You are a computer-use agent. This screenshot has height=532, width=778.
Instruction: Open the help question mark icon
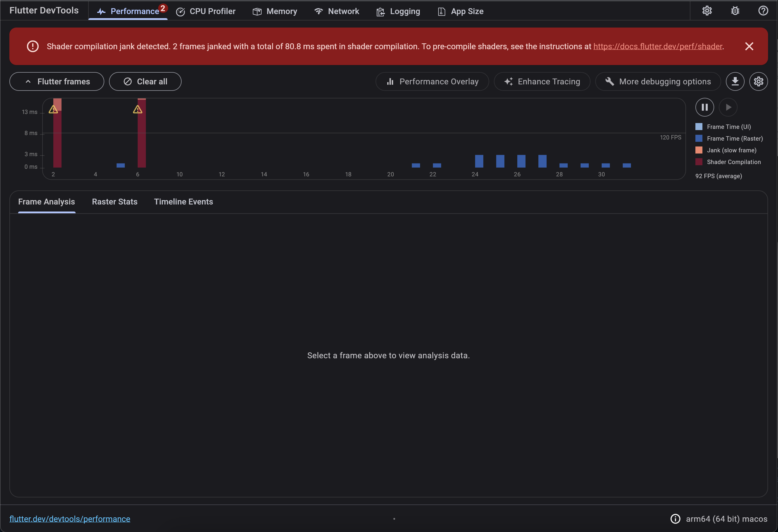point(763,11)
